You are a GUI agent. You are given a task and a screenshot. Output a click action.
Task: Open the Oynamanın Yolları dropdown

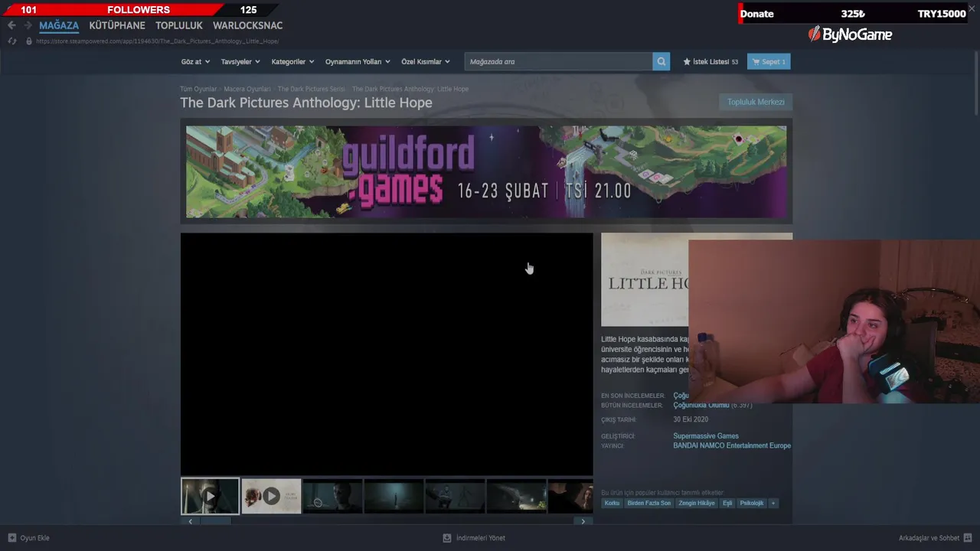(x=358, y=61)
